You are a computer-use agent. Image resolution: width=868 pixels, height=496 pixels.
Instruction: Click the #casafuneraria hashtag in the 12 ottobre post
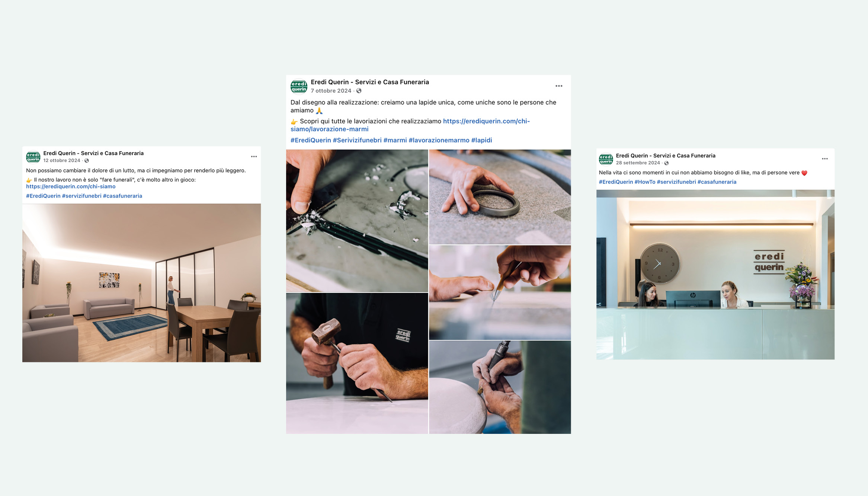122,196
